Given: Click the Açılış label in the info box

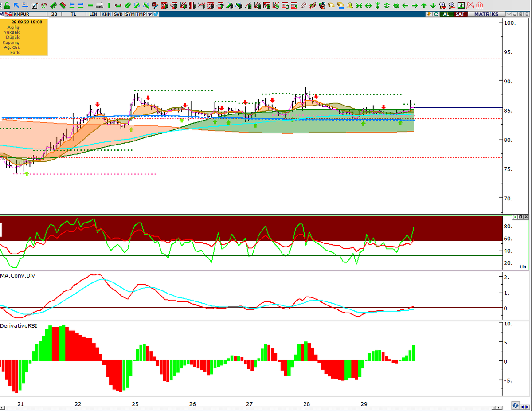Looking at the screenshot, I should click(x=13, y=27).
